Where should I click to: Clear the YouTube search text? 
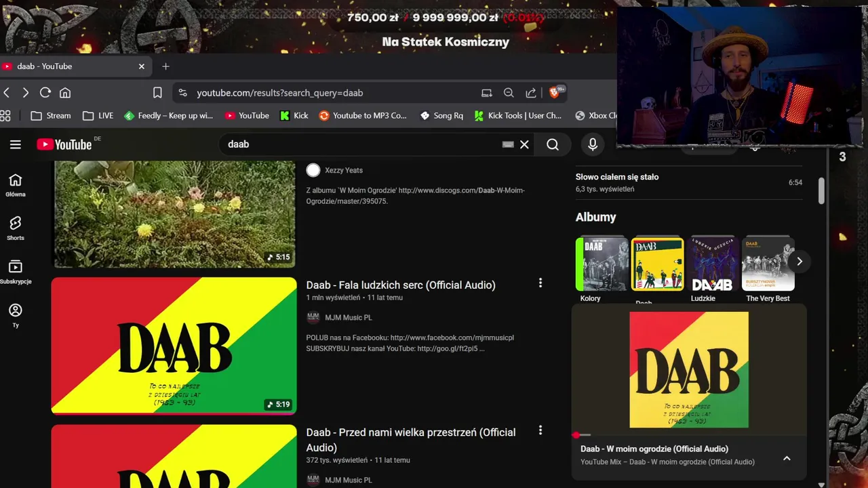point(524,144)
